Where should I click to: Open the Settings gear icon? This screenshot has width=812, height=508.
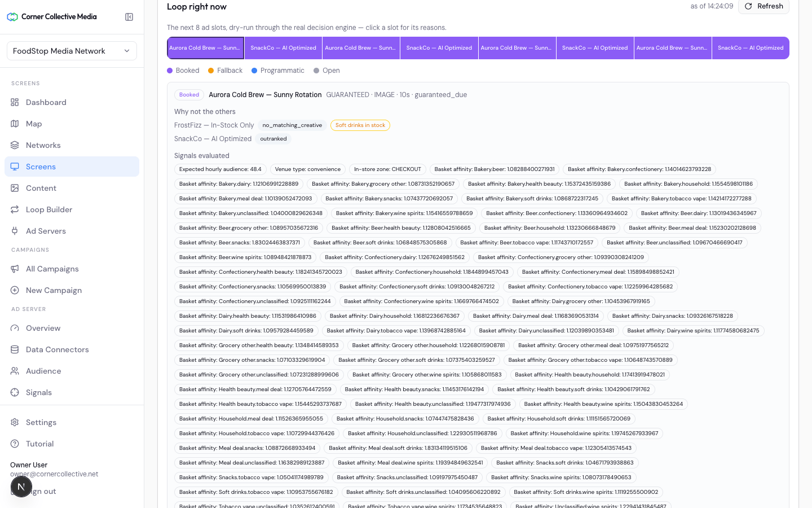tap(15, 422)
